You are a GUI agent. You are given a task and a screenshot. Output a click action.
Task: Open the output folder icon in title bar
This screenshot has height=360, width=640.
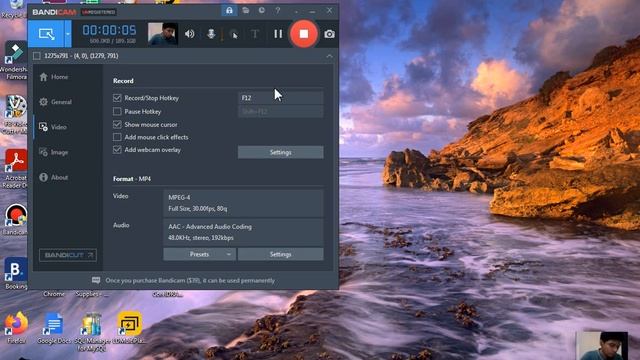(x=246, y=11)
